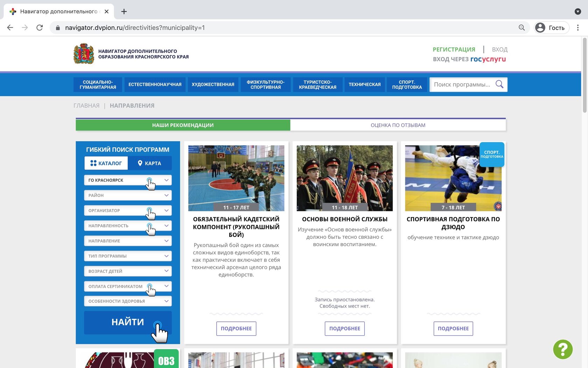Click the ОВЗ green badge
This screenshot has height=368, width=588.
pyautogui.click(x=166, y=359)
